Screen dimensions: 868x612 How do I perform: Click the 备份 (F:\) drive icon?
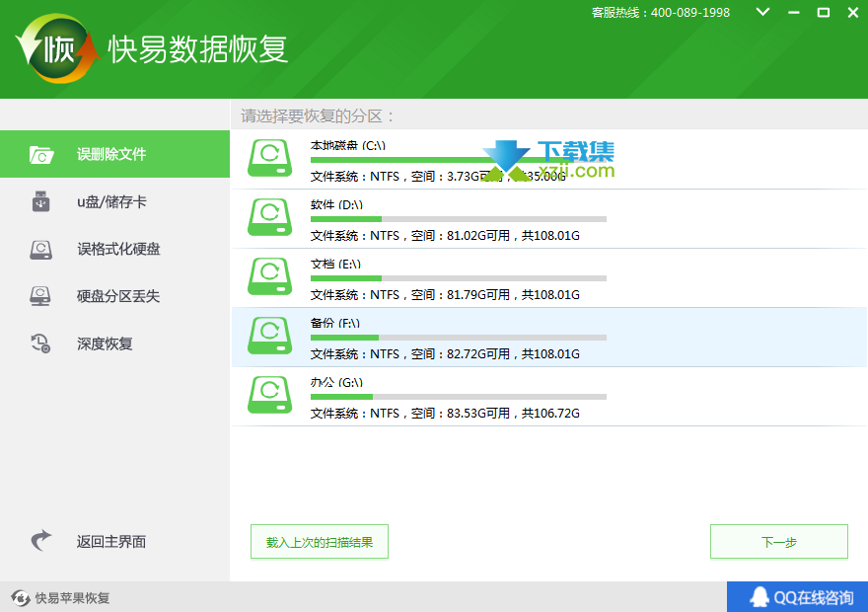[x=269, y=336]
